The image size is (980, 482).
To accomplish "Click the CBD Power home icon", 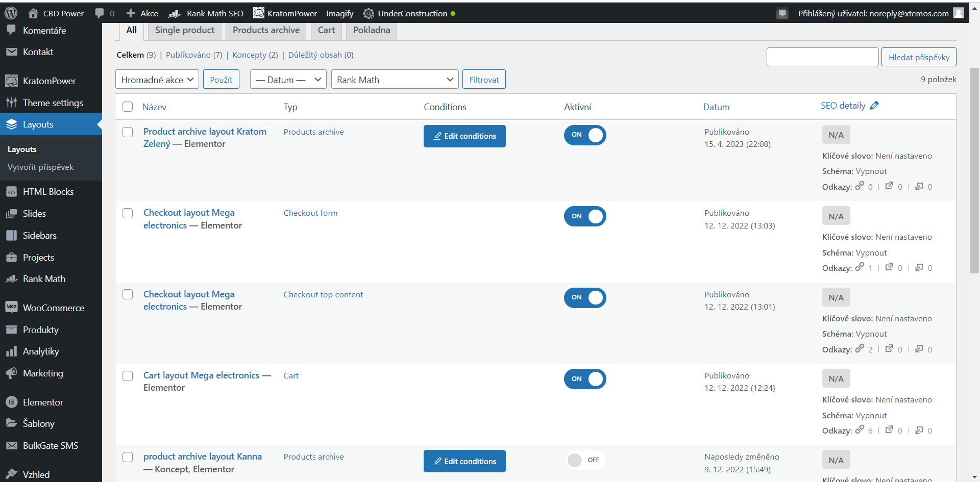I will [x=33, y=13].
